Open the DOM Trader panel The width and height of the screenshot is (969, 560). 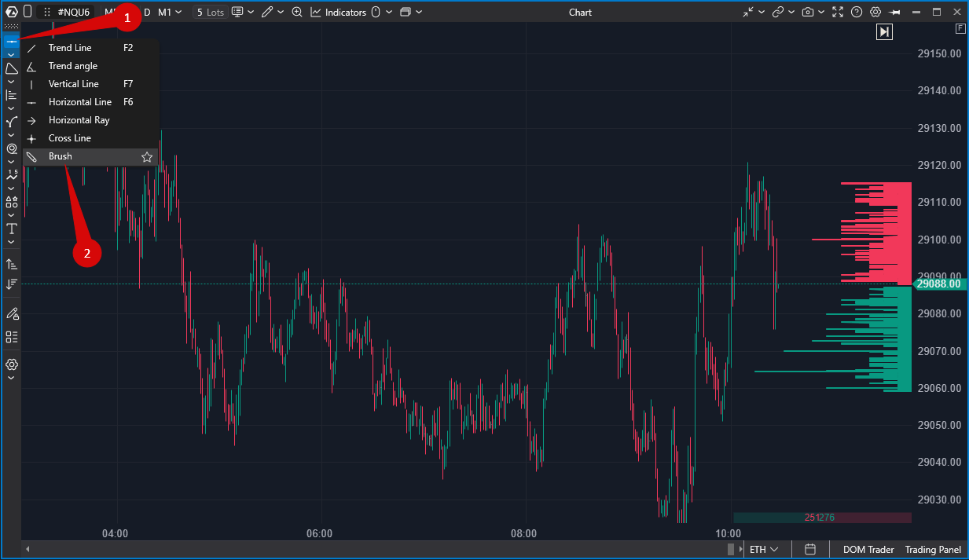(868, 549)
